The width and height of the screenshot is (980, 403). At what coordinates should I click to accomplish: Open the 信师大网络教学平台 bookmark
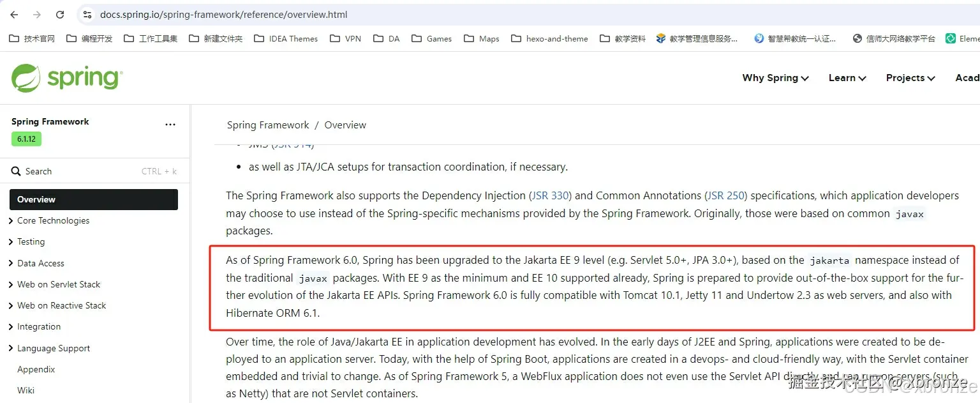pyautogui.click(x=894, y=39)
